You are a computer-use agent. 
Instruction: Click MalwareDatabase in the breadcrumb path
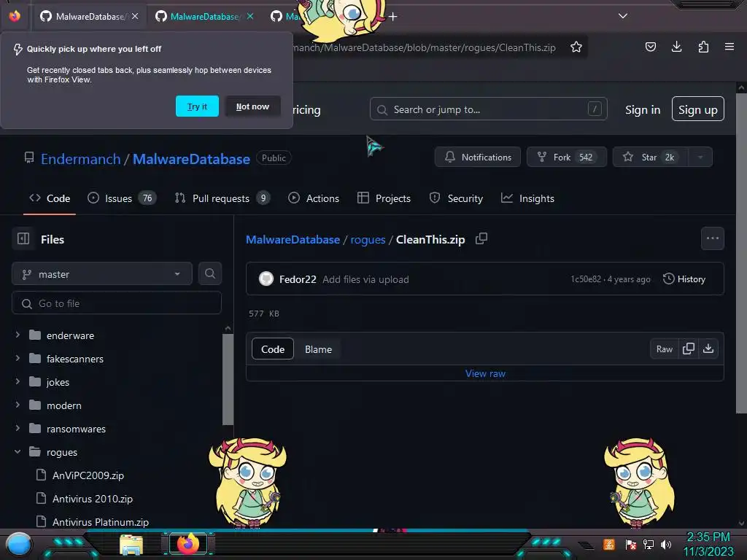(x=293, y=239)
